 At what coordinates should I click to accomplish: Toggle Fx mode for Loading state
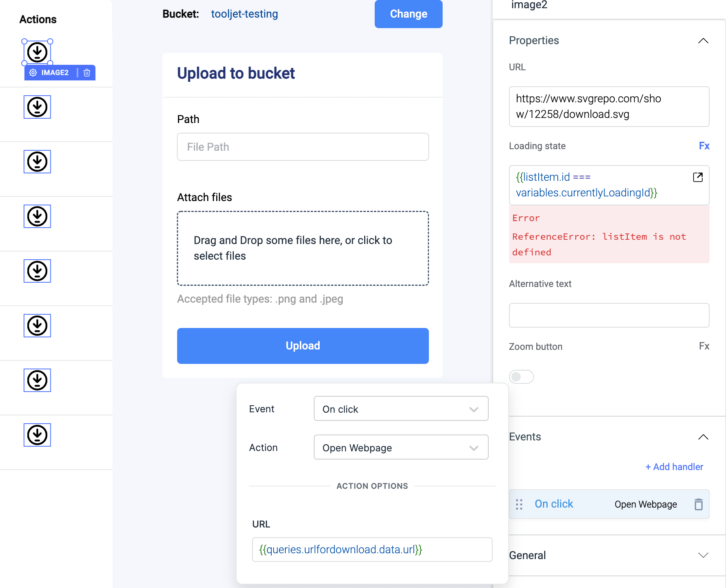[x=704, y=146]
